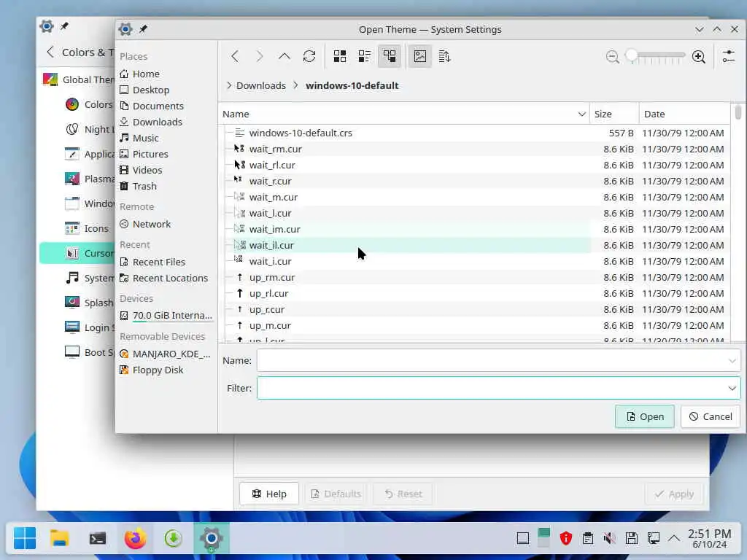Click the Open button
747x560 pixels.
[645, 416]
